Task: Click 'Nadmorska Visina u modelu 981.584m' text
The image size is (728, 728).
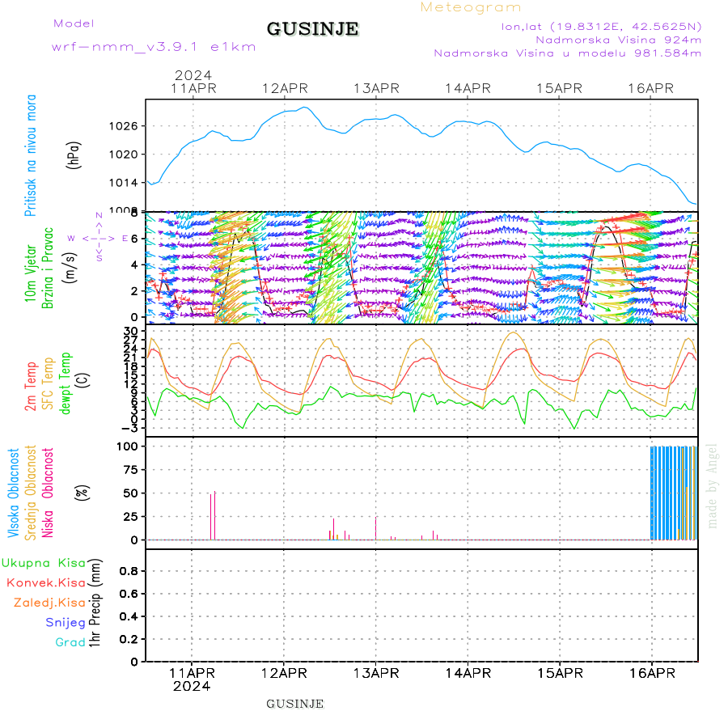Action: pos(567,53)
